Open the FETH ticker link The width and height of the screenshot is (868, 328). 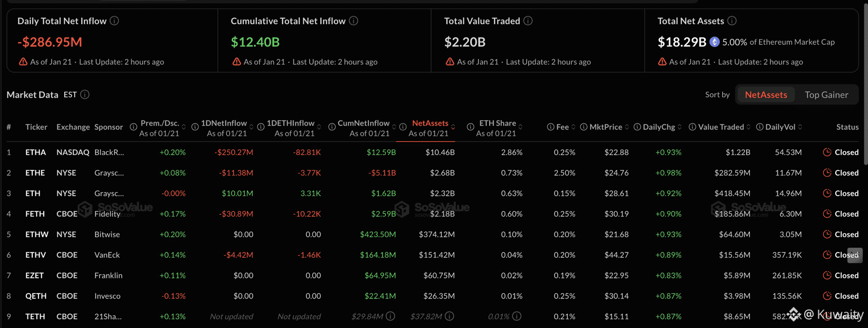pos(35,214)
